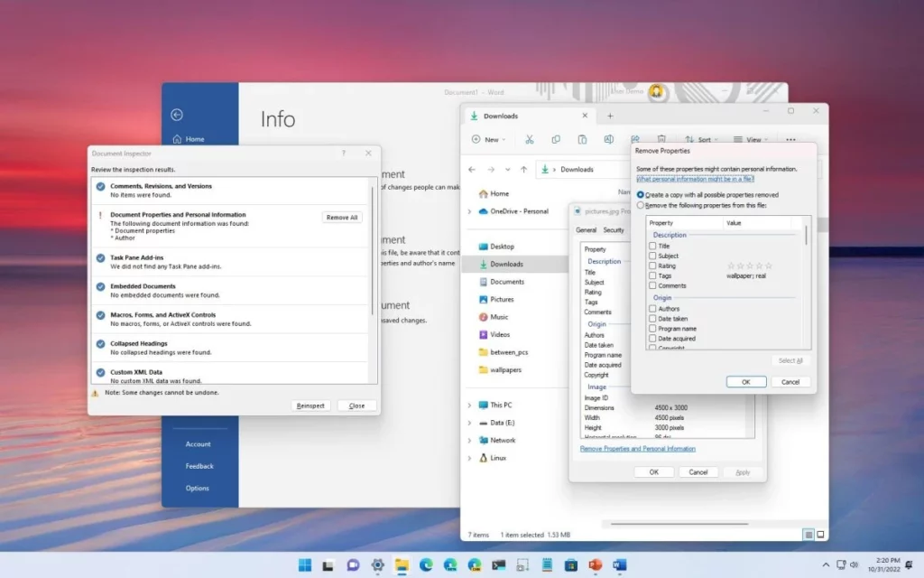Check the Rating property checkbox
Image resolution: width=924 pixels, height=578 pixels.
click(652, 266)
